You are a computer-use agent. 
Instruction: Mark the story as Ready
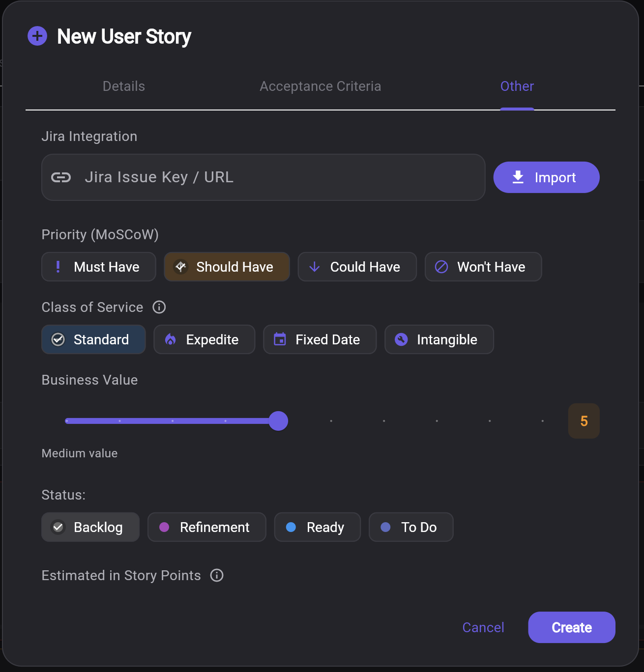tap(317, 527)
